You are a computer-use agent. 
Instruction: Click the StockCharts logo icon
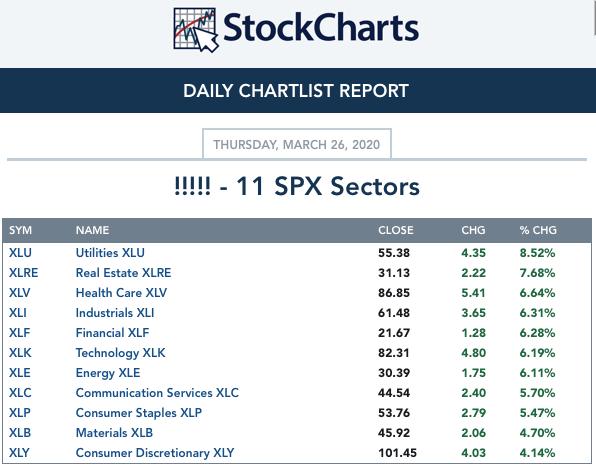(x=195, y=30)
